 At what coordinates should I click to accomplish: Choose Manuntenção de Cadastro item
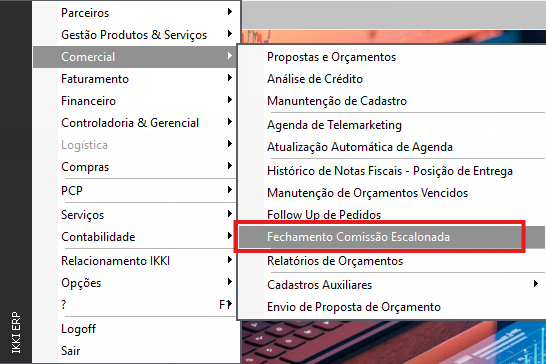click(x=391, y=101)
